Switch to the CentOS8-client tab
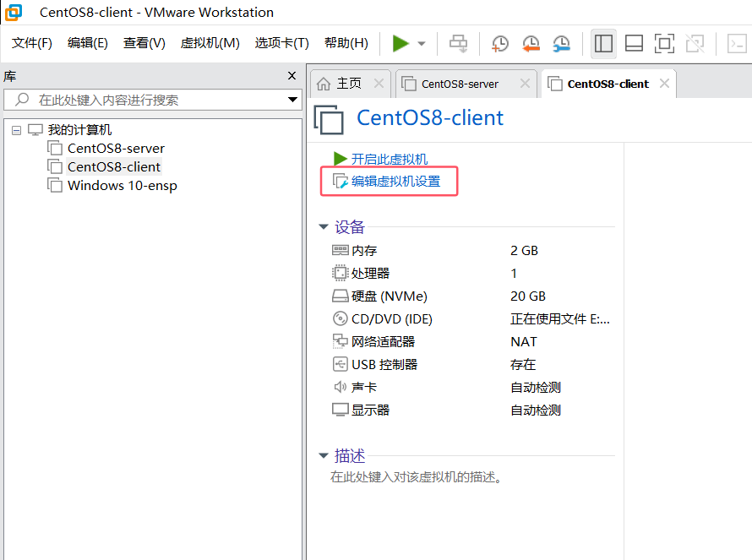Image resolution: width=752 pixels, height=560 pixels. click(x=608, y=84)
